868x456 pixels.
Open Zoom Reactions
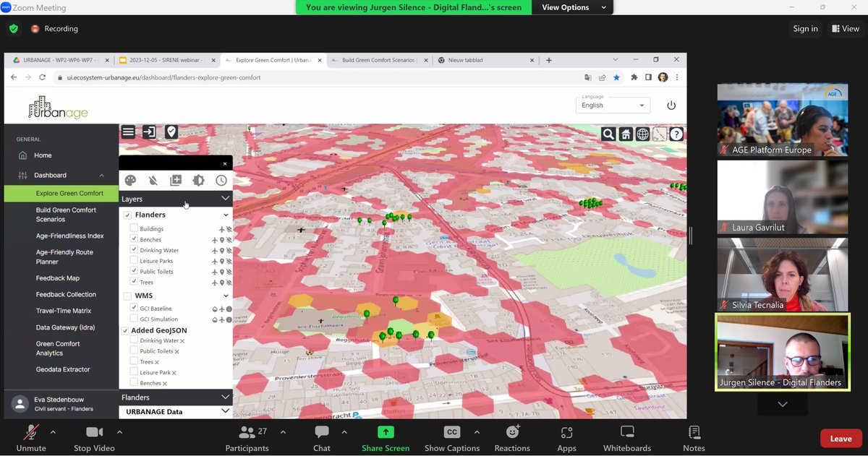pyautogui.click(x=512, y=439)
